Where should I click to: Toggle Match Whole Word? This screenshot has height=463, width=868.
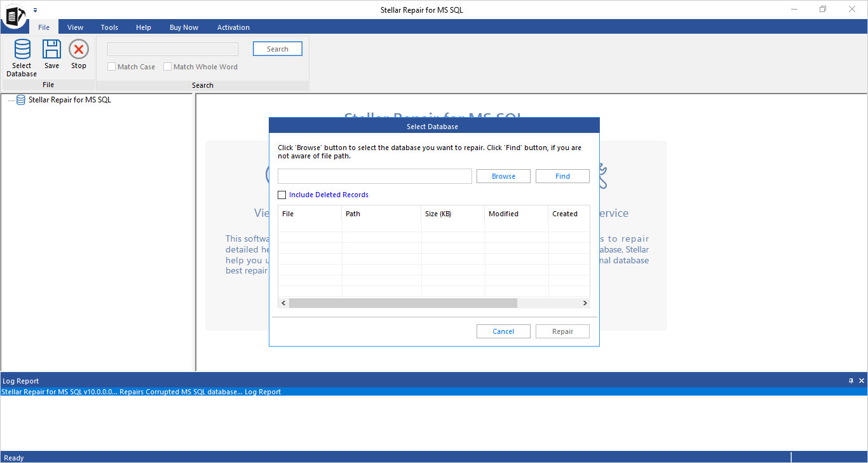(x=167, y=66)
